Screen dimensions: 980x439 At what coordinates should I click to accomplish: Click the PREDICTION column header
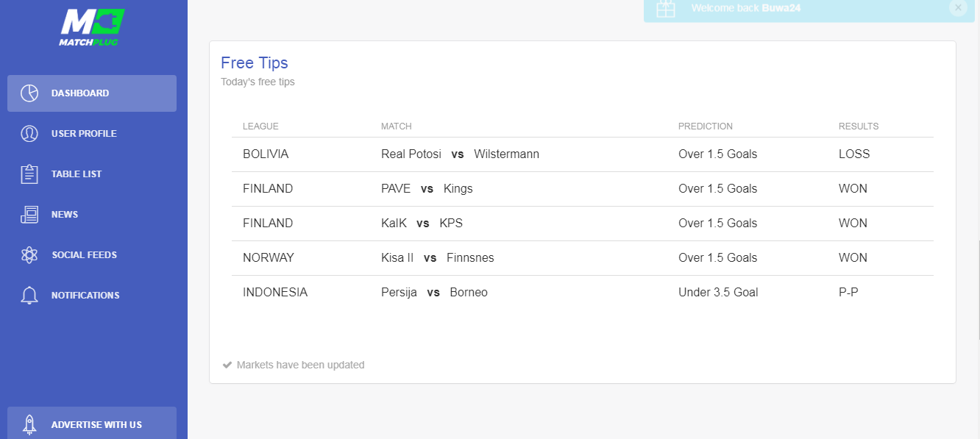(706, 126)
